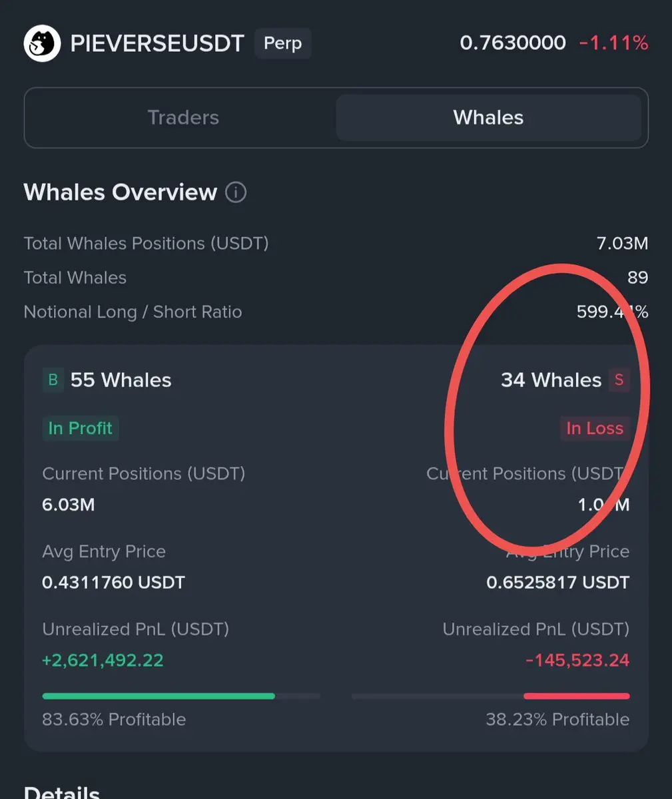This screenshot has height=799, width=672.
Task: Select the Whales tab
Action: tap(488, 118)
